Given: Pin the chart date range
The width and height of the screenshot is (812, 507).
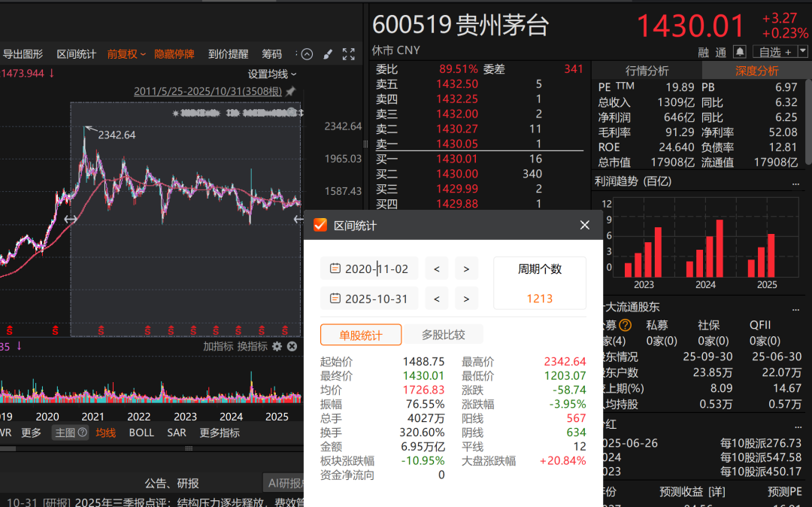Looking at the screenshot, I should pos(291,91).
